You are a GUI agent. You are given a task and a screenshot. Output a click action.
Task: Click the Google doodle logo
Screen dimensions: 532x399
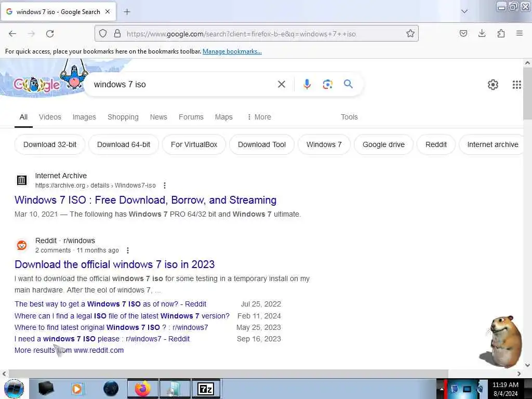click(x=37, y=85)
